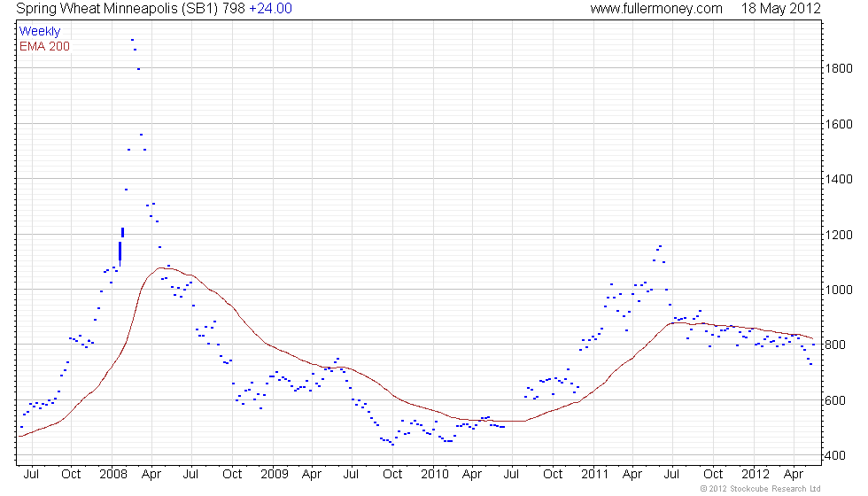The width and height of the screenshot is (868, 496).
Task: Click the 1800 price axis label
Action: pyautogui.click(x=838, y=69)
